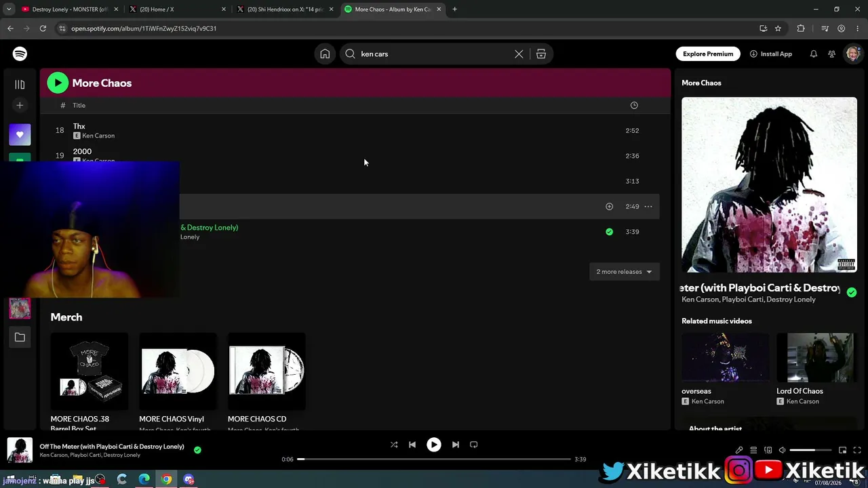Toggle saved checkmark on the 3:39 track
The image size is (868, 488).
point(609,232)
